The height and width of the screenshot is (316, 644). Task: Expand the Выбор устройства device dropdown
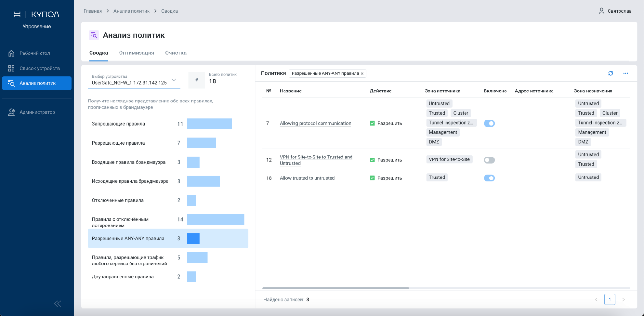(174, 80)
